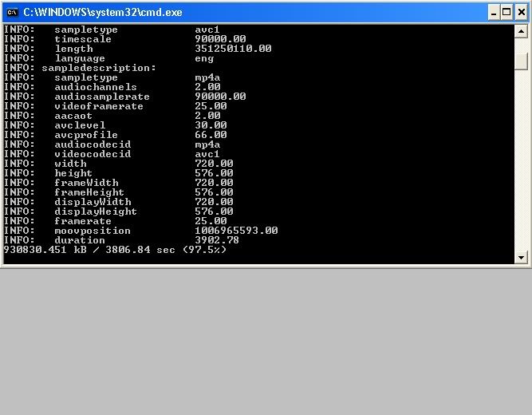Click the vertical scrollbar thumb
The image size is (532, 415).
coord(522,61)
